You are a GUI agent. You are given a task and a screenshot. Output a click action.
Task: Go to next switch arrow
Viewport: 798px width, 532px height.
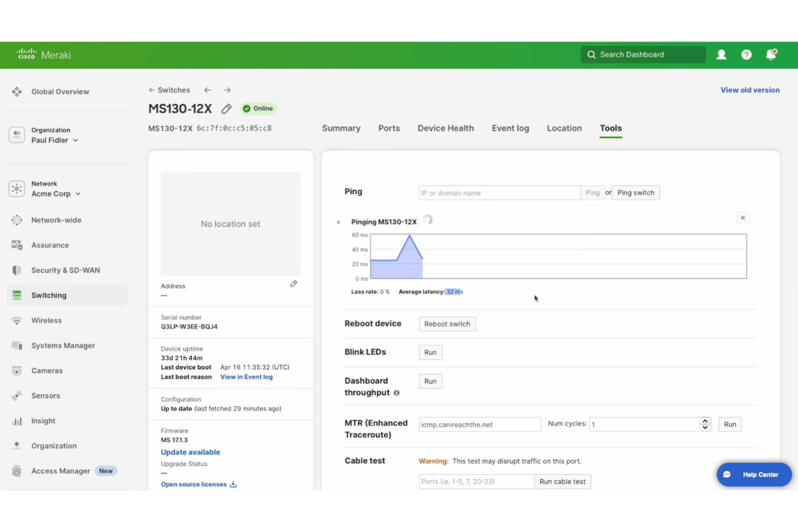[x=227, y=90]
